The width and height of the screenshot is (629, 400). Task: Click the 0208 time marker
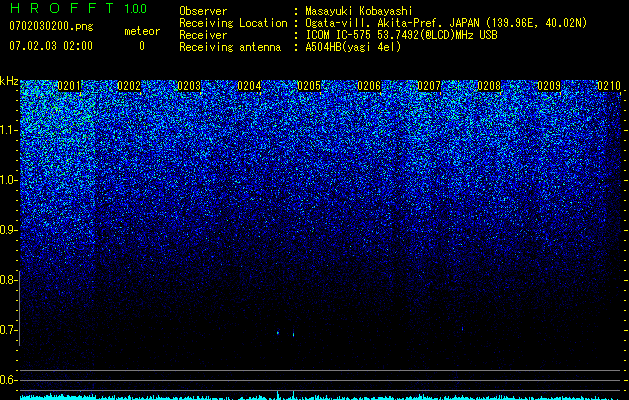coord(489,86)
